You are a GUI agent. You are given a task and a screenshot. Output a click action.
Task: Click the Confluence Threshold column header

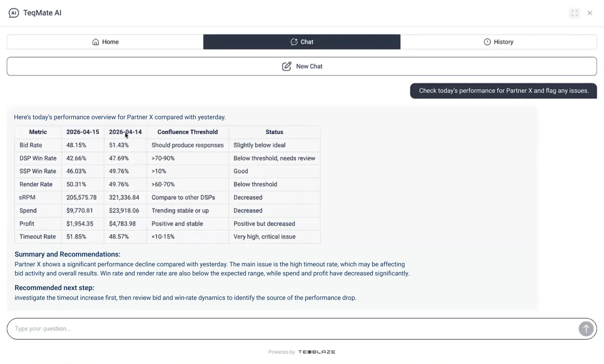[x=187, y=132]
